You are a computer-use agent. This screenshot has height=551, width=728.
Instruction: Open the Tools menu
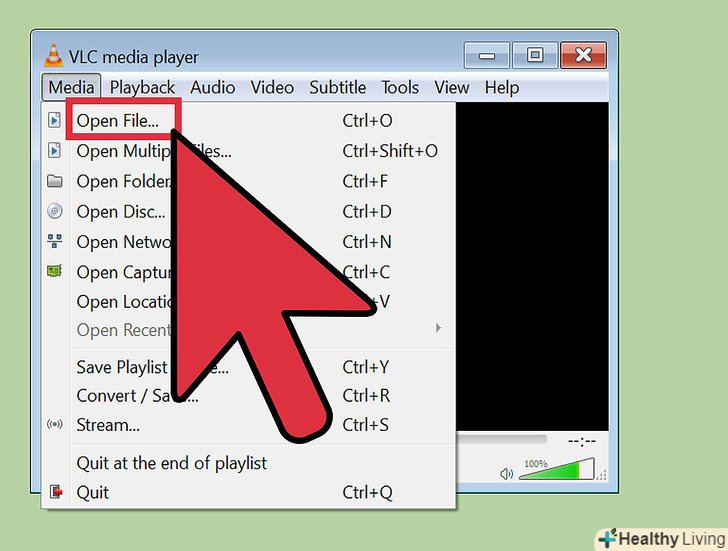tap(400, 87)
